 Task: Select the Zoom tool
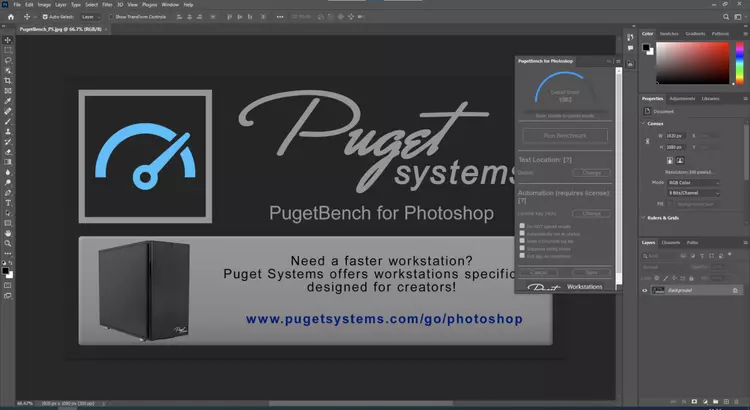[x=8, y=244]
